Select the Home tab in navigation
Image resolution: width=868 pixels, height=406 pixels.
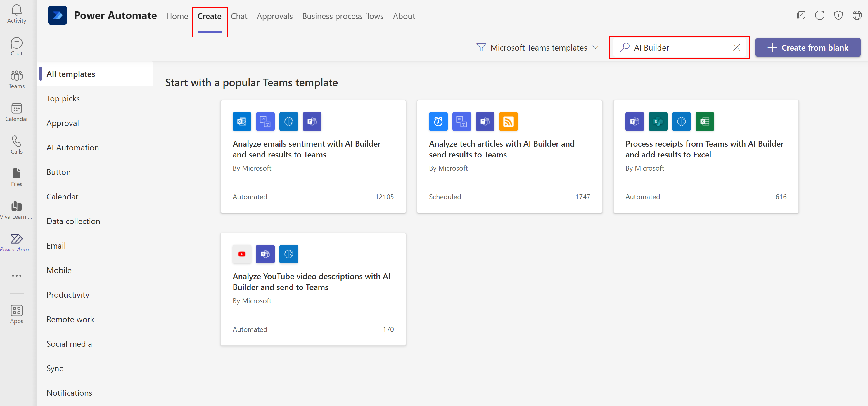click(x=177, y=16)
